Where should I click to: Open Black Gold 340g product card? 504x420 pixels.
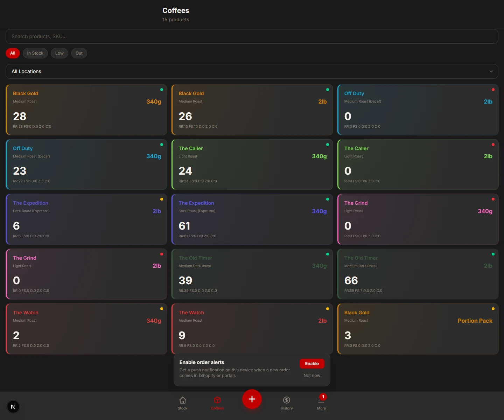pyautogui.click(x=86, y=110)
